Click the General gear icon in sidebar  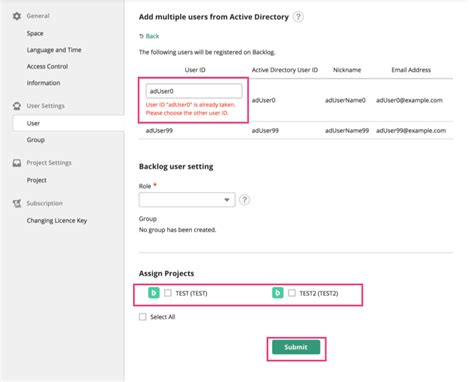pos(17,16)
